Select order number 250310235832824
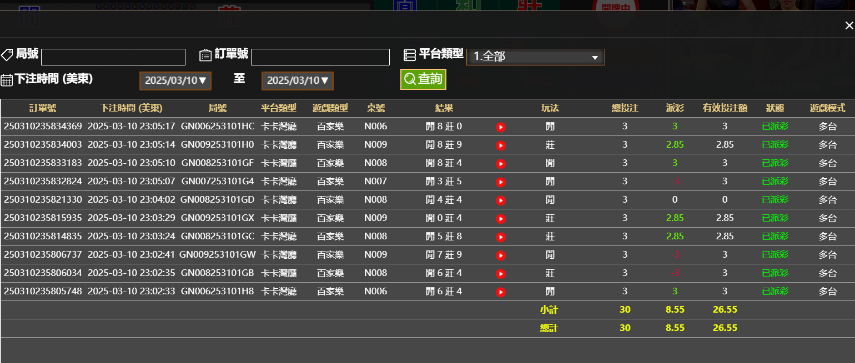The image size is (855, 363). [43, 182]
